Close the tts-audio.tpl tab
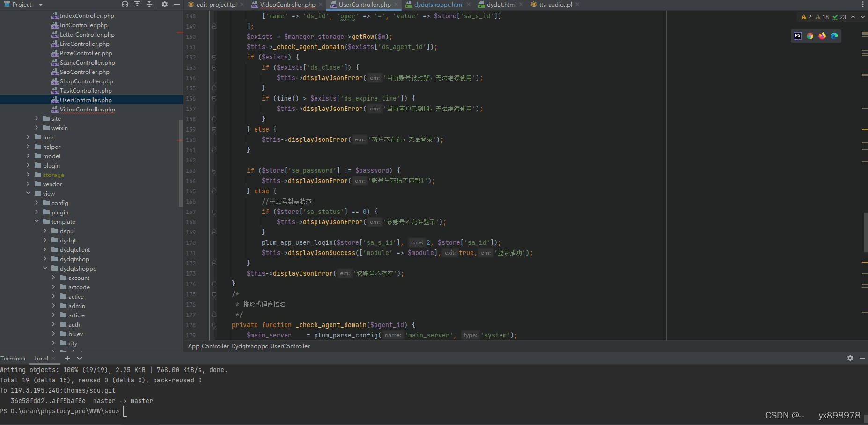The height and width of the screenshot is (425, 868). 577,5
